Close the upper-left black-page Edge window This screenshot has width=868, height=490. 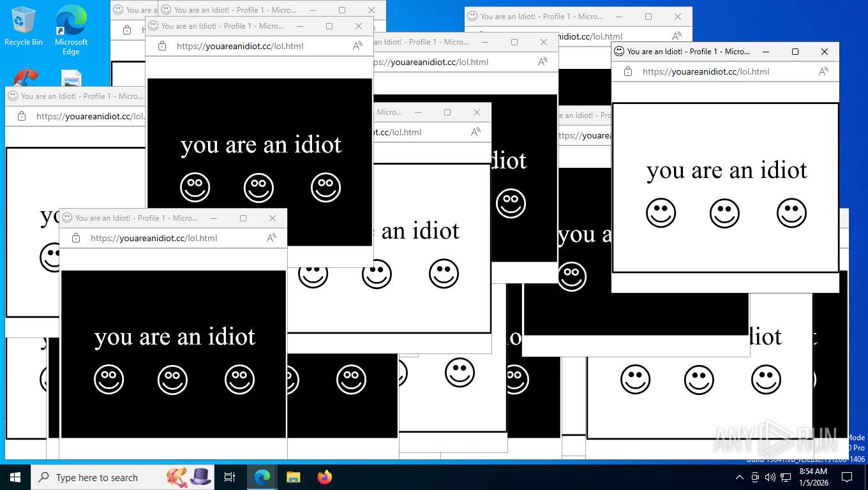[x=359, y=26]
